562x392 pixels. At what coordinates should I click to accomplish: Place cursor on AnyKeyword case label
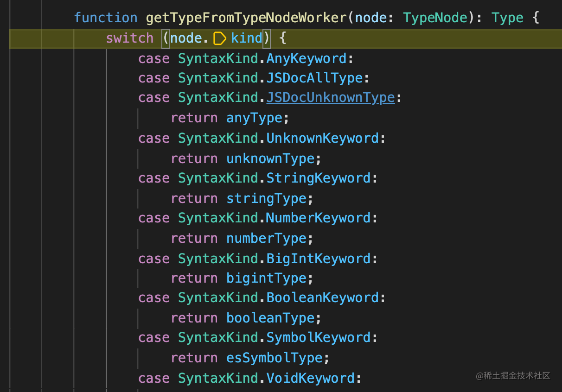(306, 58)
